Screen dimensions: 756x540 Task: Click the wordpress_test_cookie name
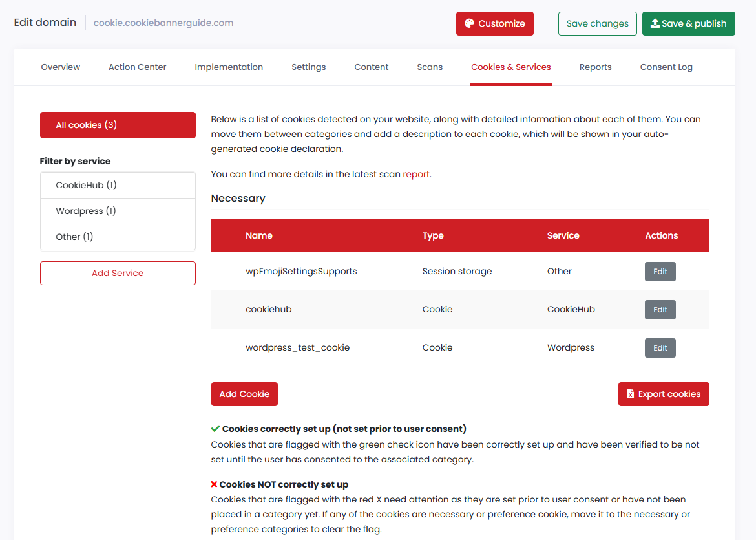pyautogui.click(x=297, y=347)
